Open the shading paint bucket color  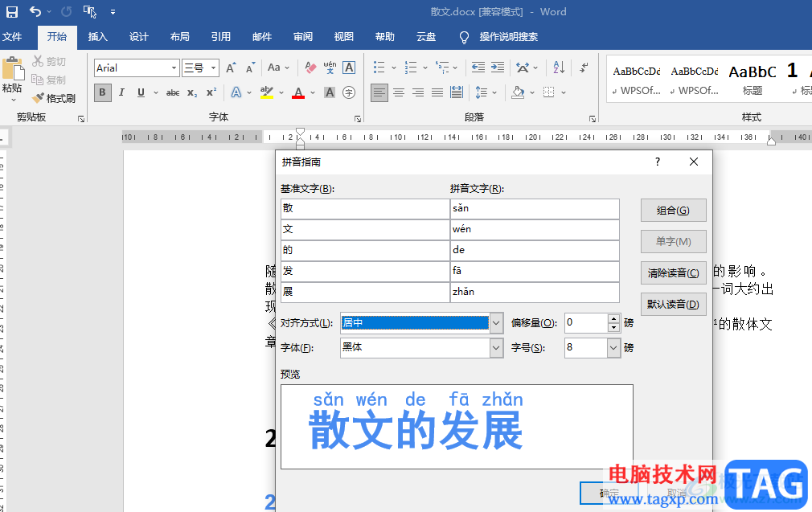[518, 92]
